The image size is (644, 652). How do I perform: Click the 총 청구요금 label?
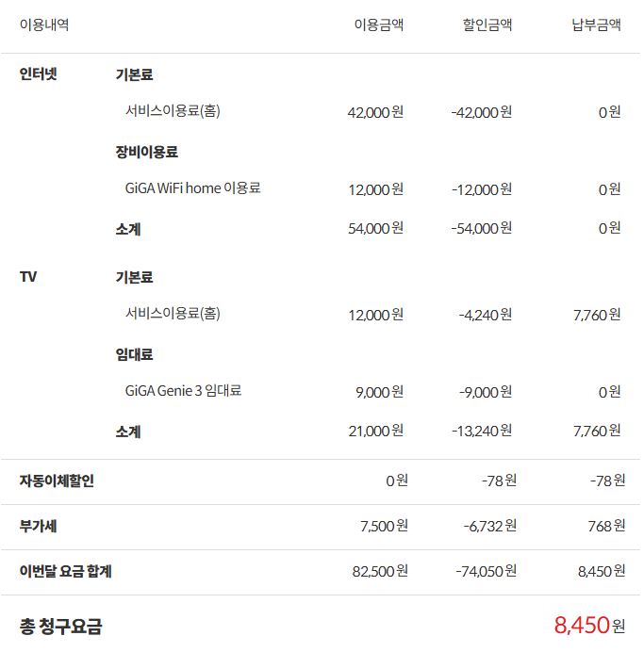click(60, 627)
